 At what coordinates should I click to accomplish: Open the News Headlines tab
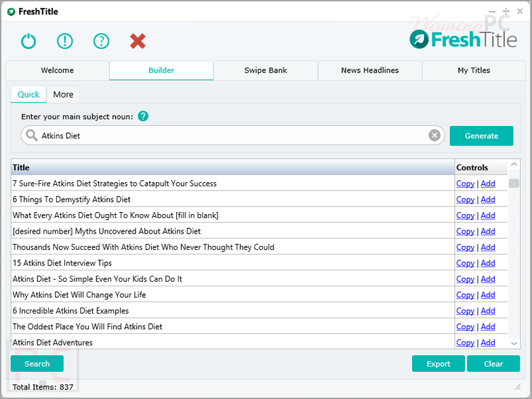coord(370,70)
